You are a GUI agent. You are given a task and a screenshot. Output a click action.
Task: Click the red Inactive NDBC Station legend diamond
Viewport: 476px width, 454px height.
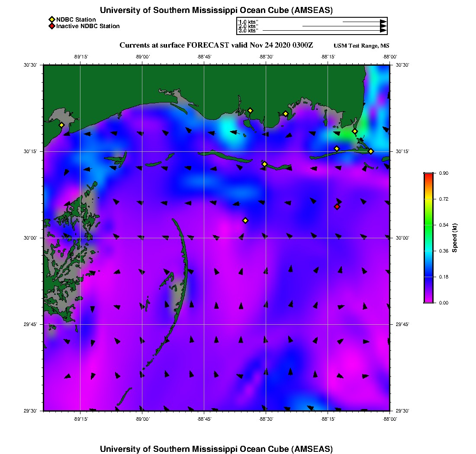(51, 26)
